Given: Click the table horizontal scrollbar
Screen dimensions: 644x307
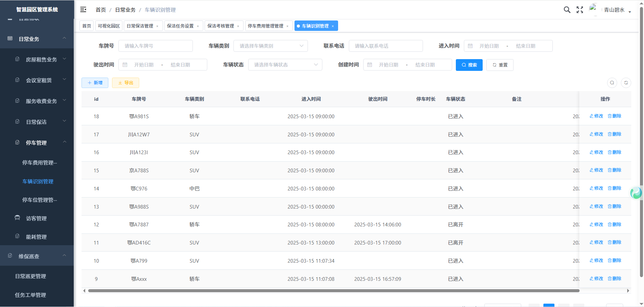Looking at the screenshot, I should click(x=333, y=291).
